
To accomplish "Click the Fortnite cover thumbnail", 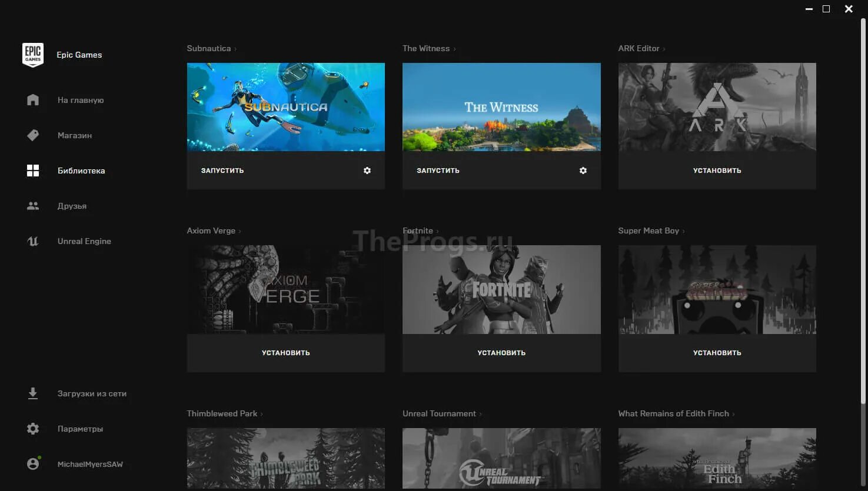I will coord(501,289).
